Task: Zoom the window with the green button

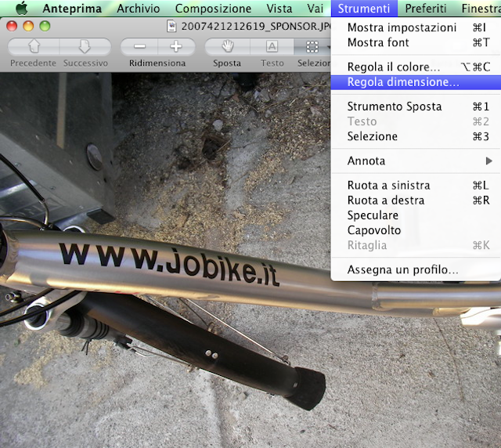Action: (x=45, y=26)
